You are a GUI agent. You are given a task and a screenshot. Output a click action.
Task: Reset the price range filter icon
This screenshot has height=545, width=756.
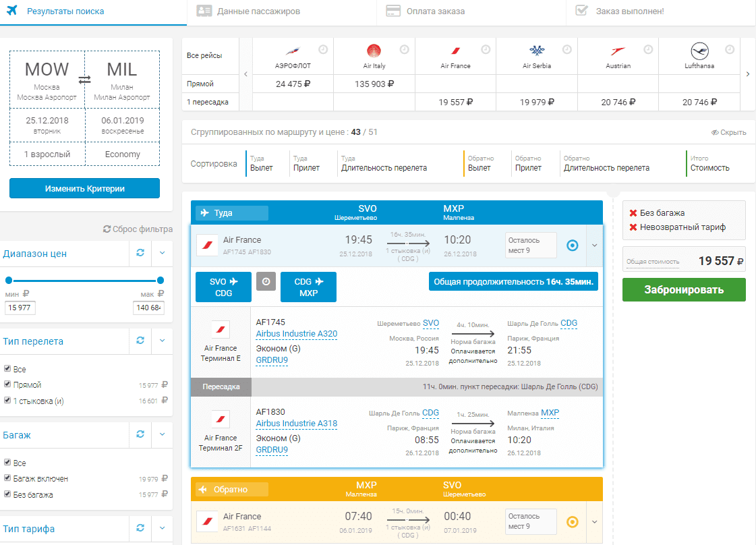tap(140, 253)
